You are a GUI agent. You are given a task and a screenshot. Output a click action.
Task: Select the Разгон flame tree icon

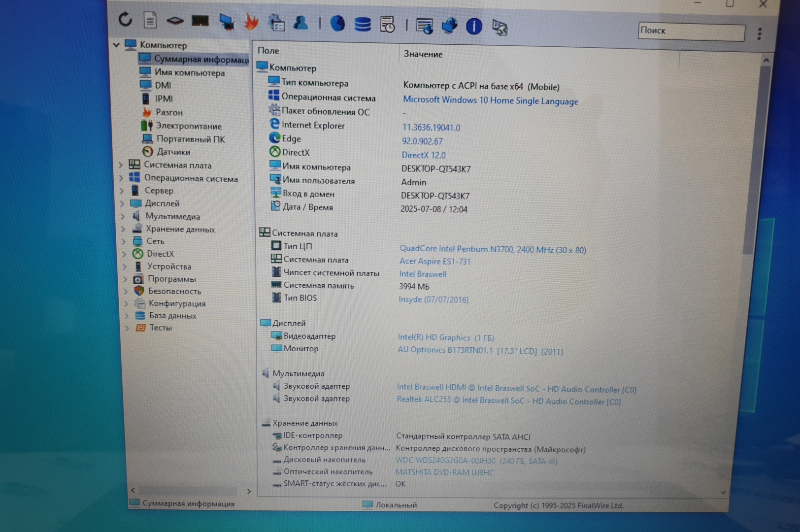tap(147, 112)
